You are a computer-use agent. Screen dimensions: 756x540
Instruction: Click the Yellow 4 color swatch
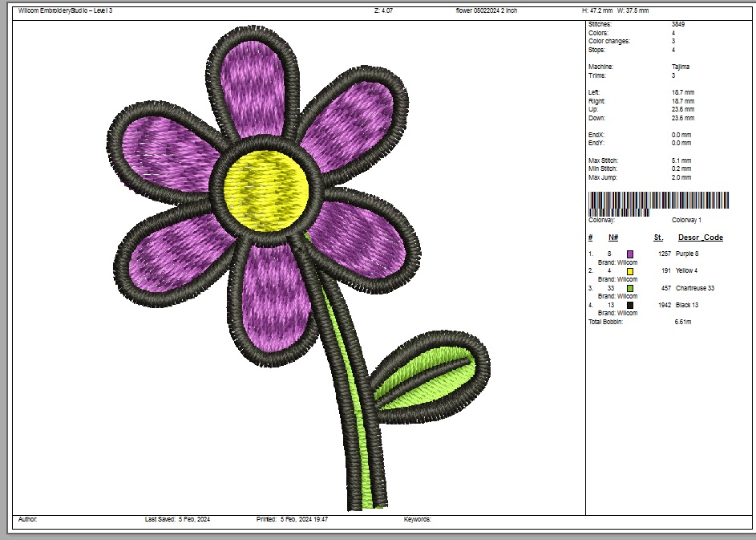click(630, 271)
